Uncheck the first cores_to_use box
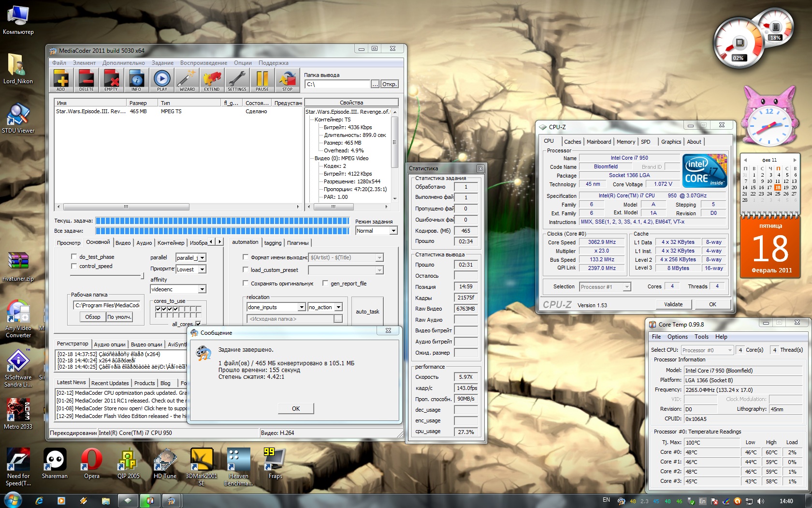The width and height of the screenshot is (812, 508). [x=159, y=309]
